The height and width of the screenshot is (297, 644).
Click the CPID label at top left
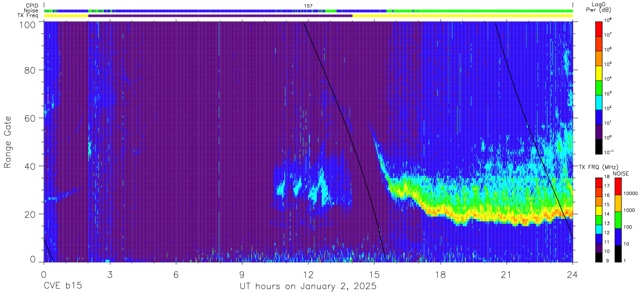[x=33, y=5]
